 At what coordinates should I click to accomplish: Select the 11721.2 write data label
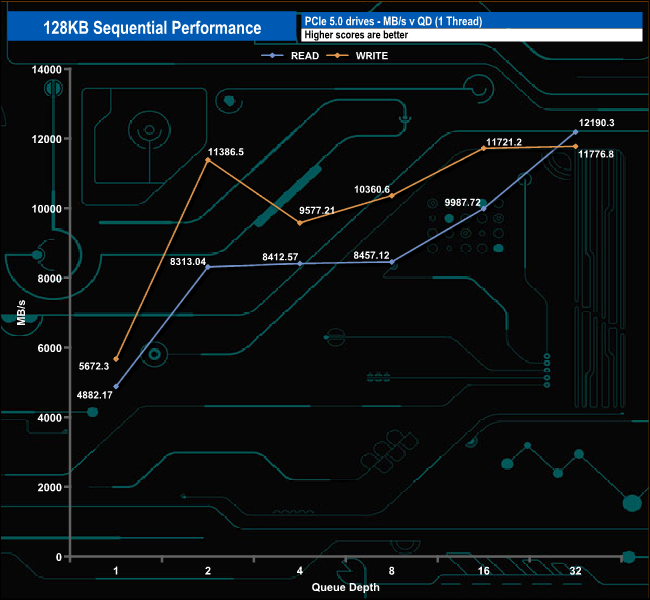504,142
